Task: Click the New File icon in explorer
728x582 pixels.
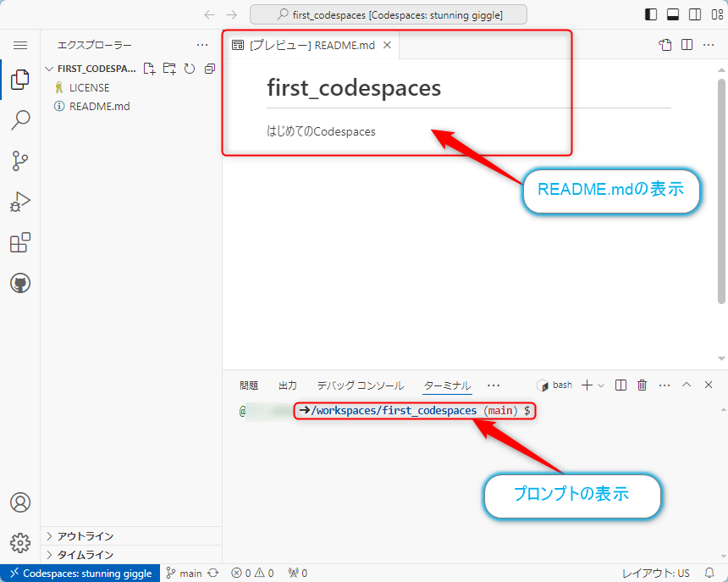Action: (149, 69)
